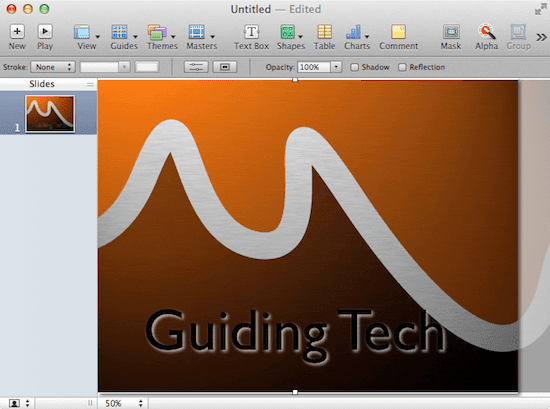Expand the Opacity percentage dropdown
The height and width of the screenshot is (409, 550).
[x=336, y=67]
